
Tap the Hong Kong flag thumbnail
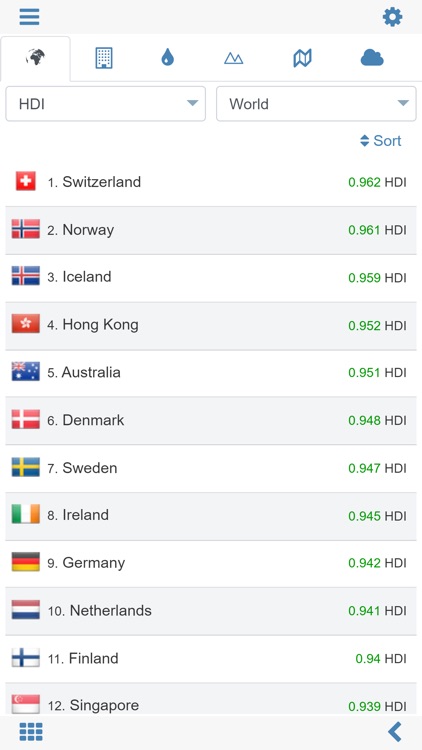coord(26,324)
